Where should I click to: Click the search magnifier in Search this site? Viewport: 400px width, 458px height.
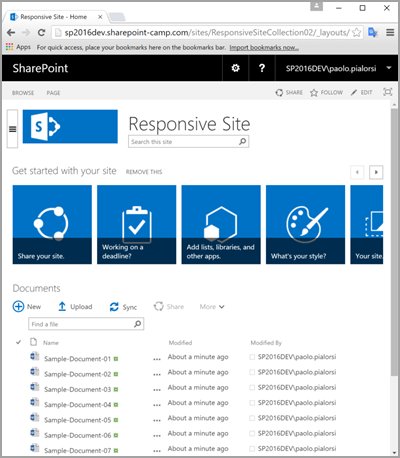click(x=243, y=141)
